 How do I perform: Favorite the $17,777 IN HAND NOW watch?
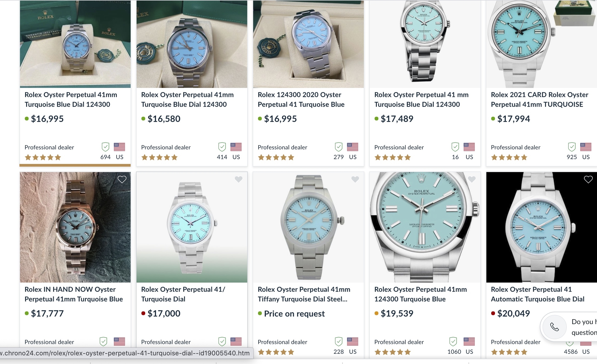click(122, 180)
